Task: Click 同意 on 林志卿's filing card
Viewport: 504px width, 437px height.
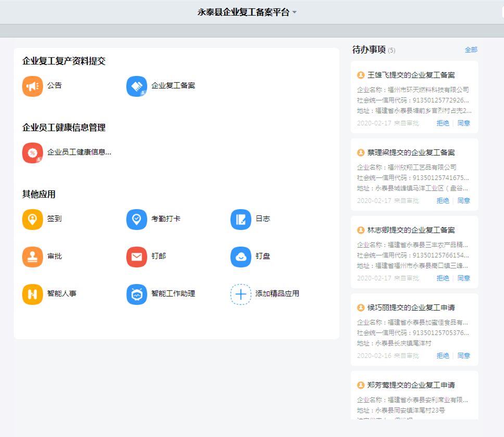Action: pyautogui.click(x=463, y=278)
